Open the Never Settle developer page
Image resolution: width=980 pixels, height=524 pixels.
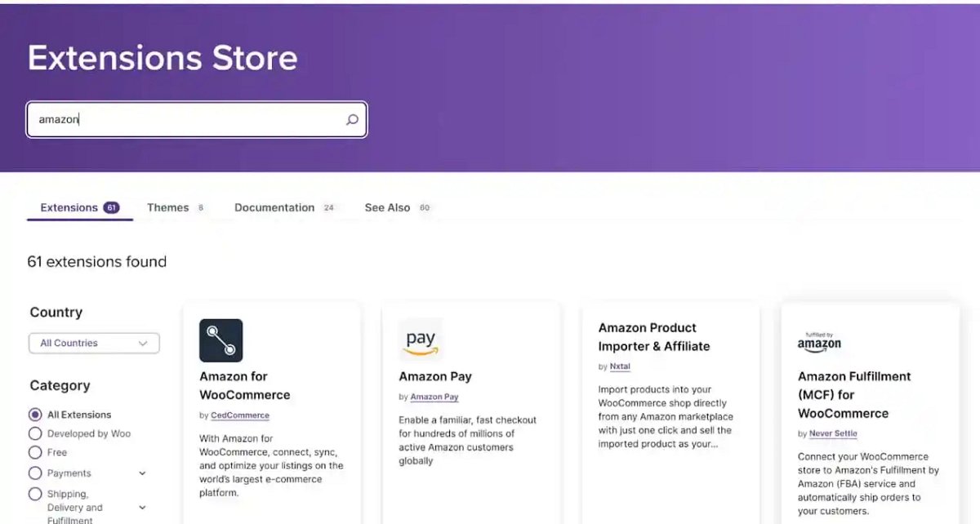click(833, 433)
